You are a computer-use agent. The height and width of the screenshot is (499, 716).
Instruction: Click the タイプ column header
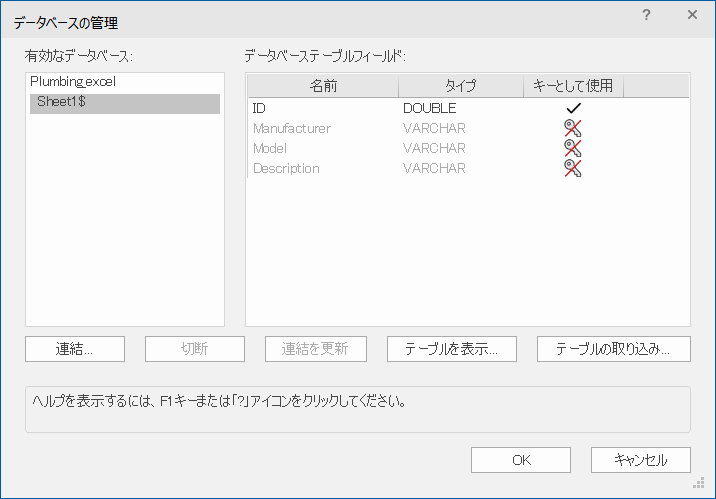tap(460, 86)
